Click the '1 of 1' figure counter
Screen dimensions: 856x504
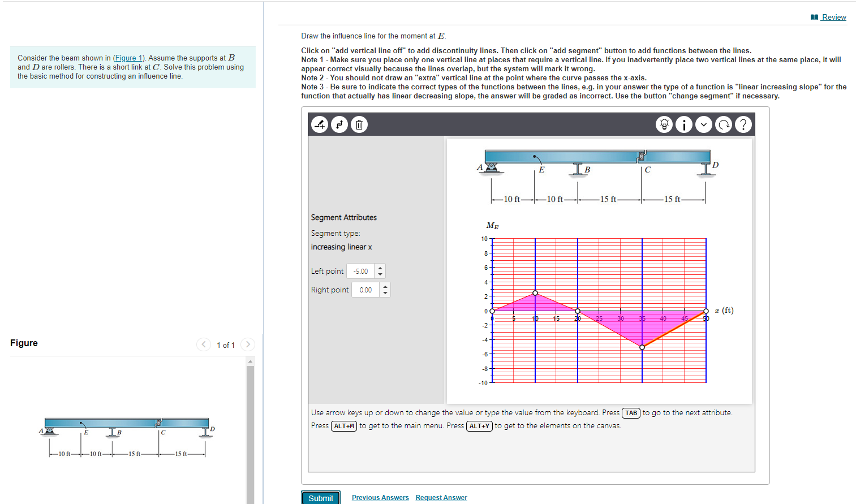click(226, 345)
